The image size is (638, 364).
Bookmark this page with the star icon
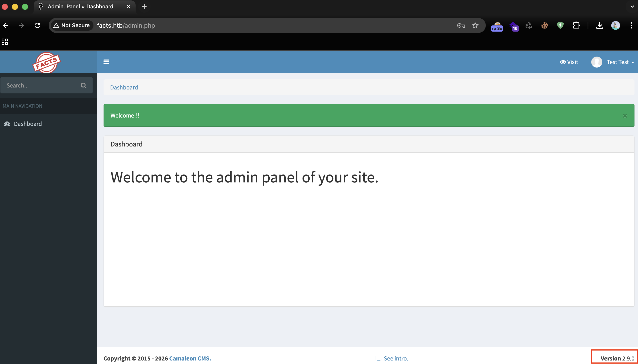[475, 25]
